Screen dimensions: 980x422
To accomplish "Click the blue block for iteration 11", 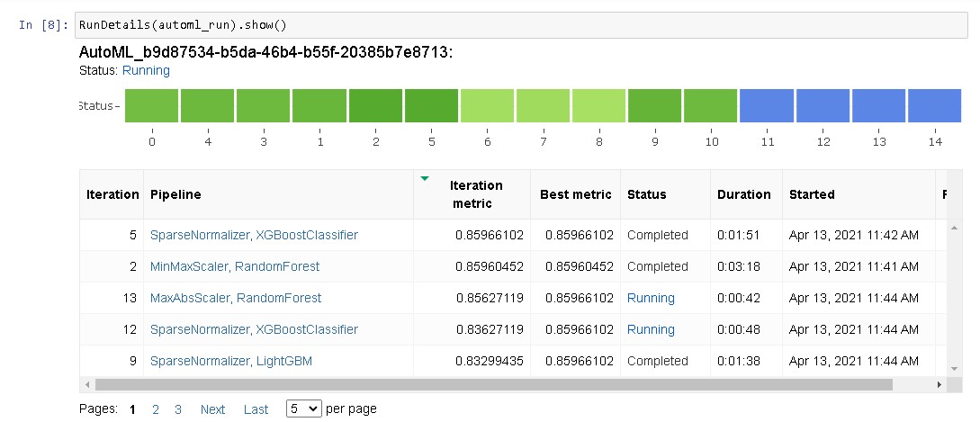I will [x=767, y=105].
